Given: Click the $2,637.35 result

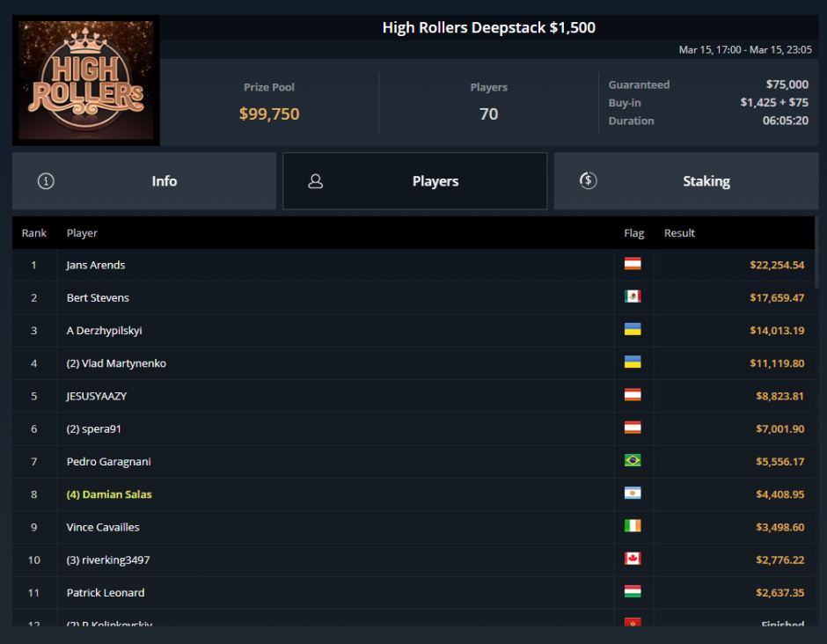Looking at the screenshot, I should tap(779, 592).
